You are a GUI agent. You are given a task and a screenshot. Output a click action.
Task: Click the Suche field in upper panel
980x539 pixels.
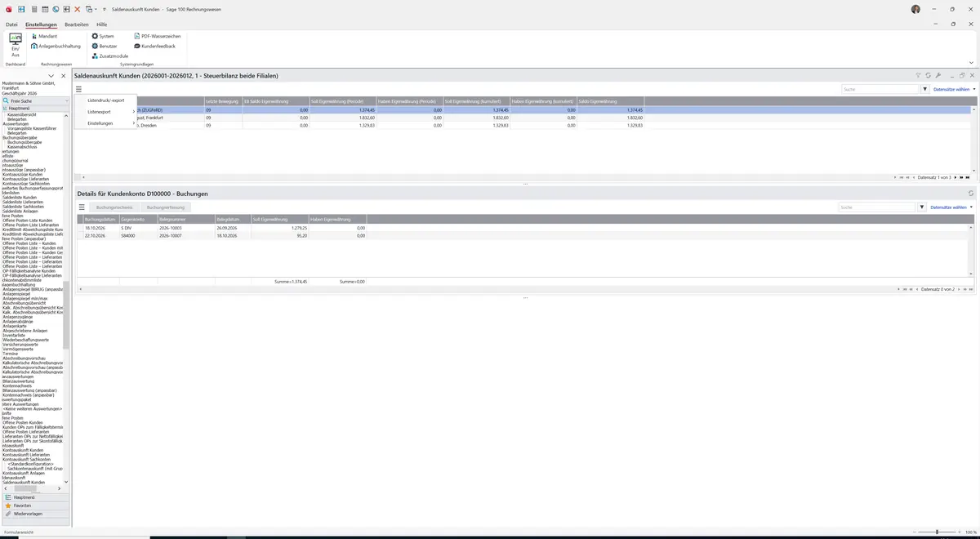tap(881, 89)
